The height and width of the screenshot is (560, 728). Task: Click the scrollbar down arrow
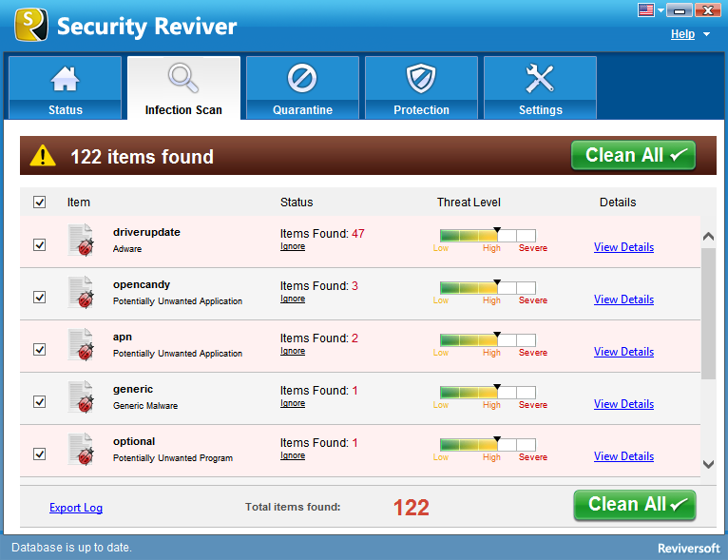[708, 464]
